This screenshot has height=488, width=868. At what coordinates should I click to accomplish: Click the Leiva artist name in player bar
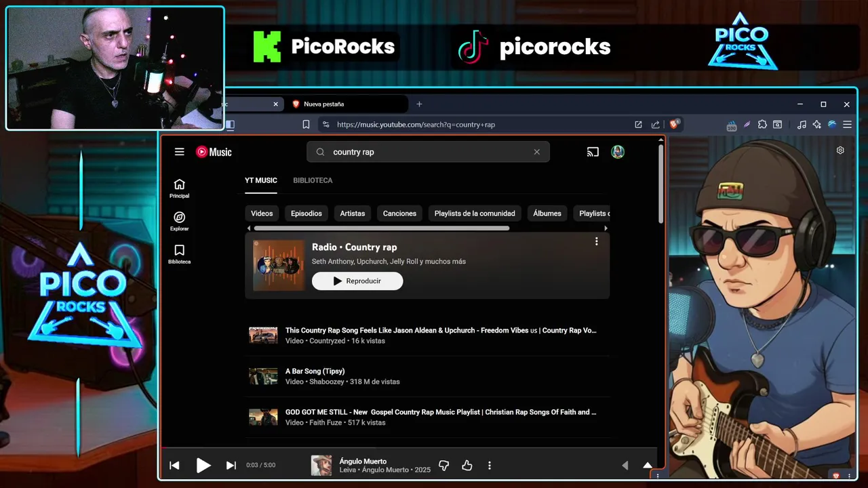tap(349, 470)
